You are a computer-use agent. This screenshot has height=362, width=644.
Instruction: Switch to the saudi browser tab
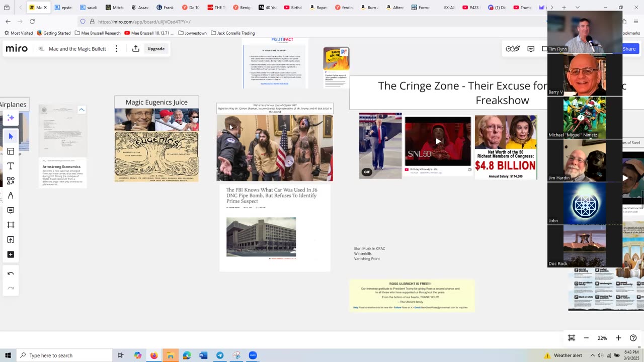89,8
